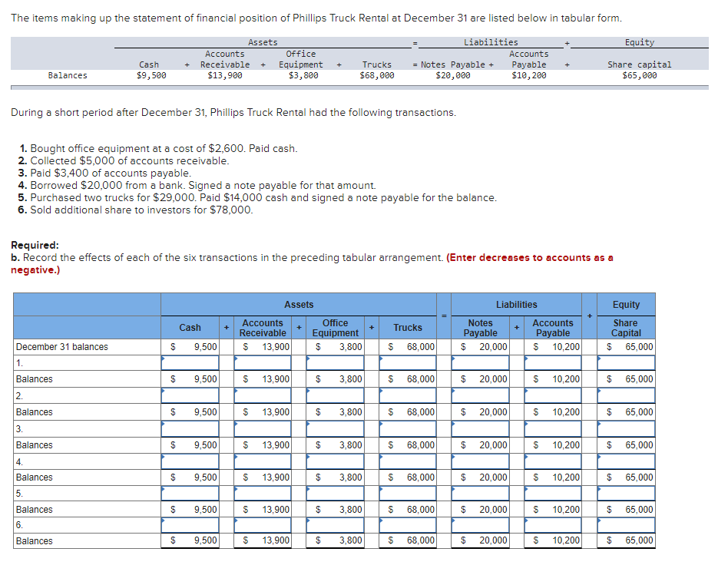The width and height of the screenshot is (728, 565).
Task: Select Cash input for transaction 2
Action: 190,395
